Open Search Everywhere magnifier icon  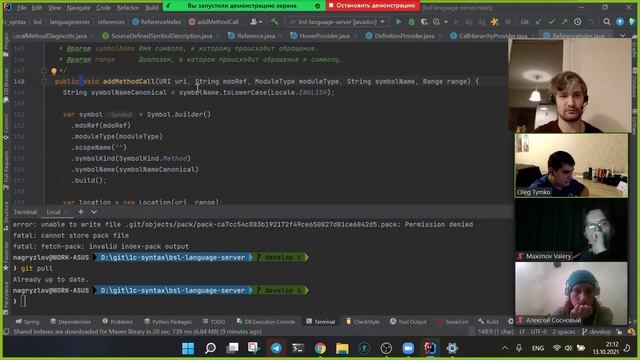point(607,22)
